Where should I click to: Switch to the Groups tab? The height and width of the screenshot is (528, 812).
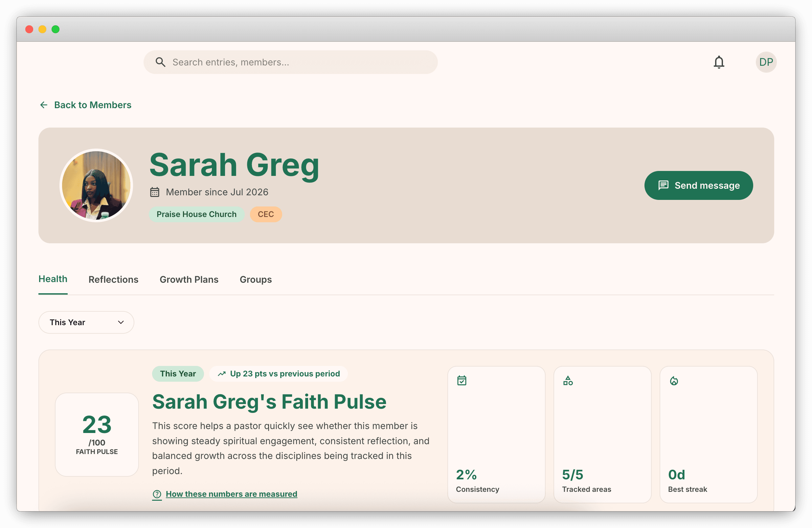256,279
